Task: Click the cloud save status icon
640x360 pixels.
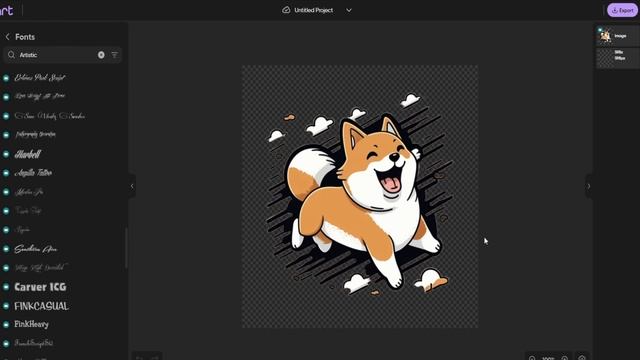Action: [x=286, y=10]
